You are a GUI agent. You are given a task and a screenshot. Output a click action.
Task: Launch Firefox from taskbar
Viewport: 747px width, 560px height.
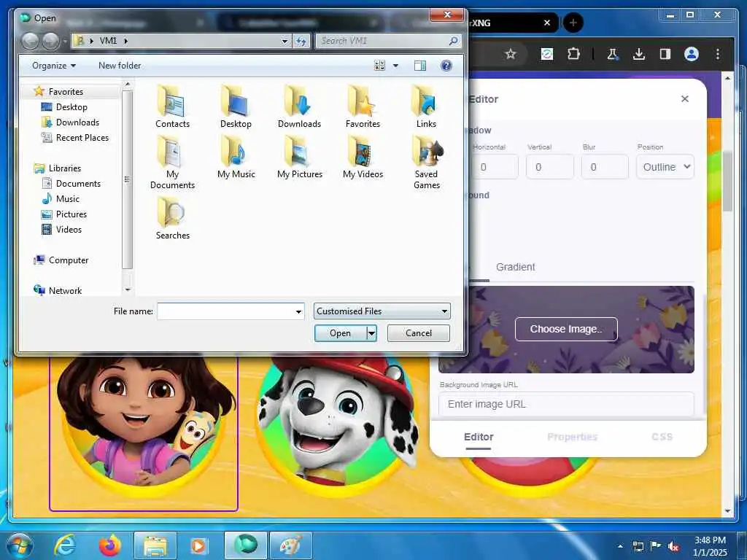click(110, 545)
